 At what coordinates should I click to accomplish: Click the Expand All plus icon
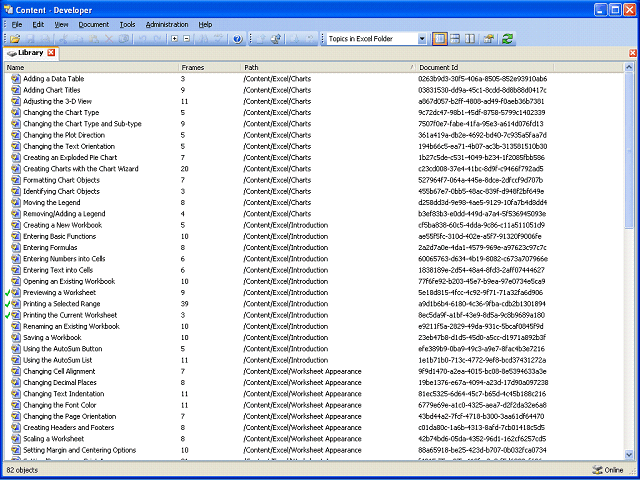[175, 39]
